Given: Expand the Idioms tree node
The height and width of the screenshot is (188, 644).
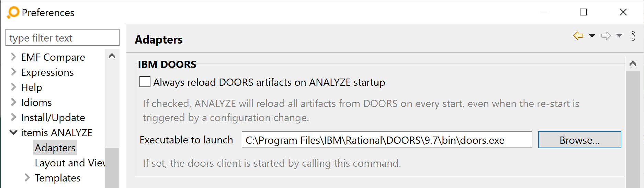Looking at the screenshot, I should (x=13, y=102).
